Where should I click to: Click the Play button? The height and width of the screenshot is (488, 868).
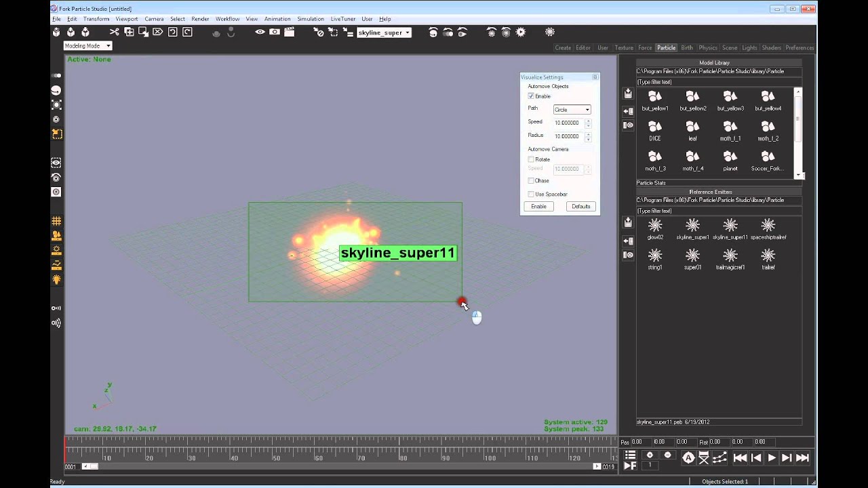772,458
